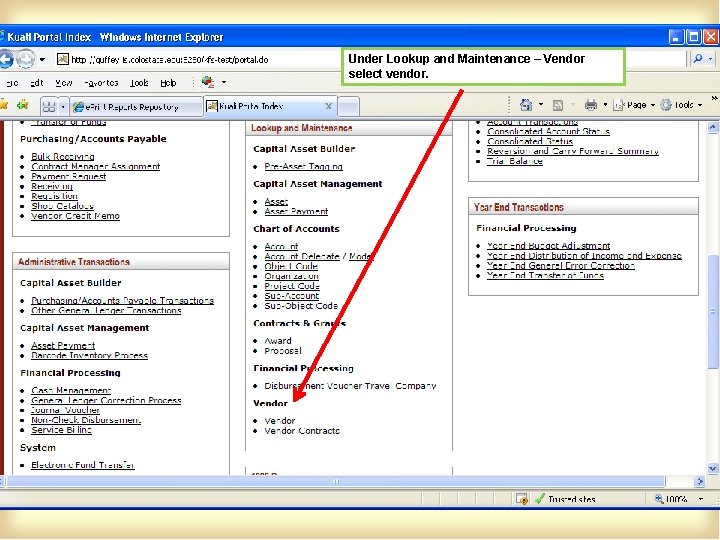The image size is (720, 540).
Task: Click the vertical scrollbar up arrow
Action: (x=712, y=127)
